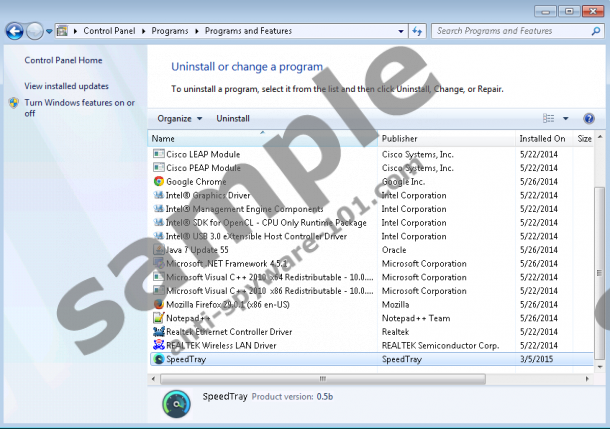Click Turn Windows features on or off
Screen dimensions: 610x429
coord(78,108)
